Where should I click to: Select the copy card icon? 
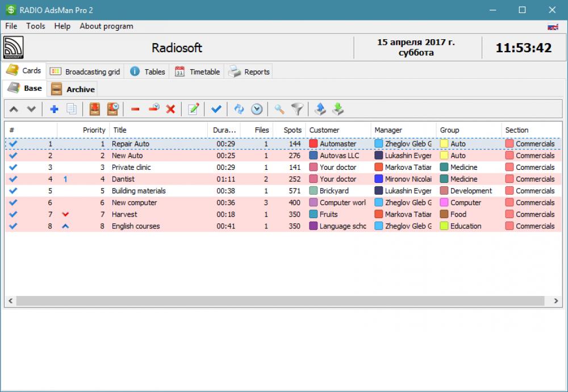tap(70, 109)
